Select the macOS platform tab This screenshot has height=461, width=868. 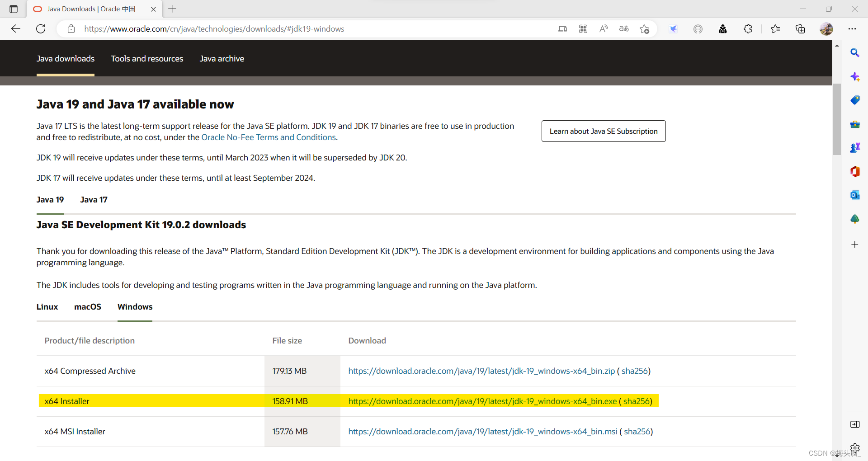click(88, 307)
